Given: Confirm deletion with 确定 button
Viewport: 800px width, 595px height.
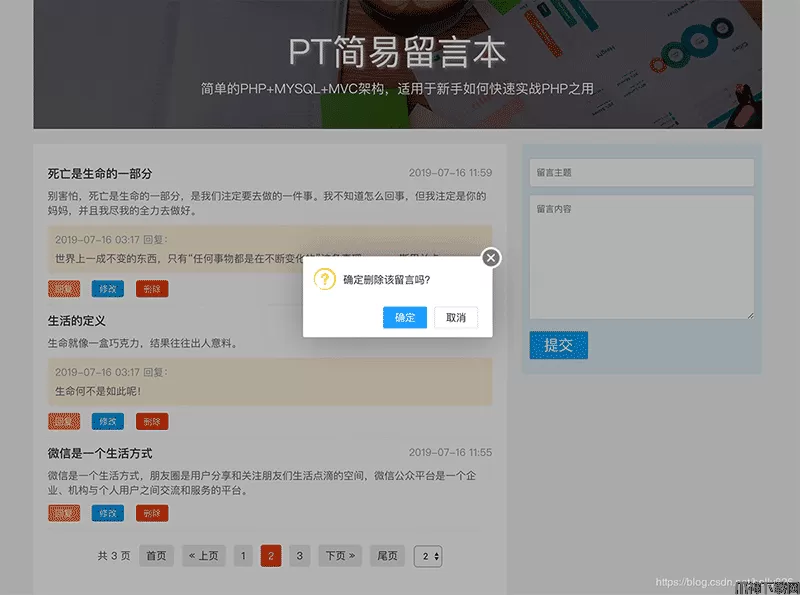Looking at the screenshot, I should 405,317.
